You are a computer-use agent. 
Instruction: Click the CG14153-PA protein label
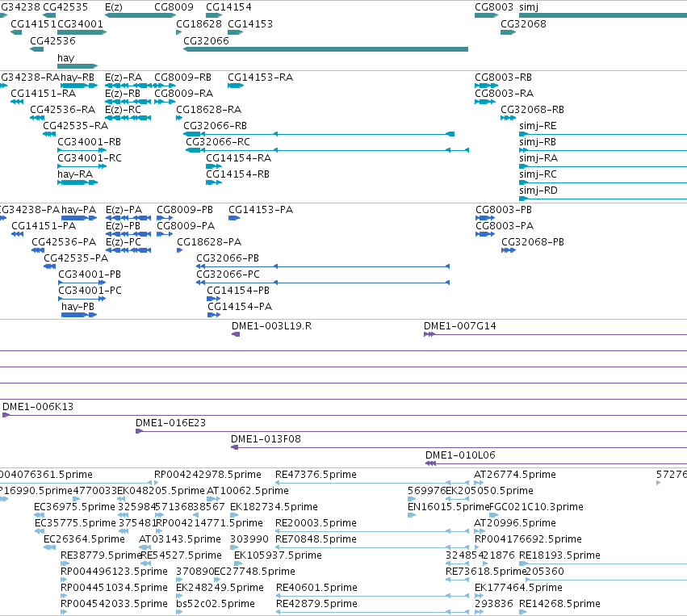[x=261, y=210]
